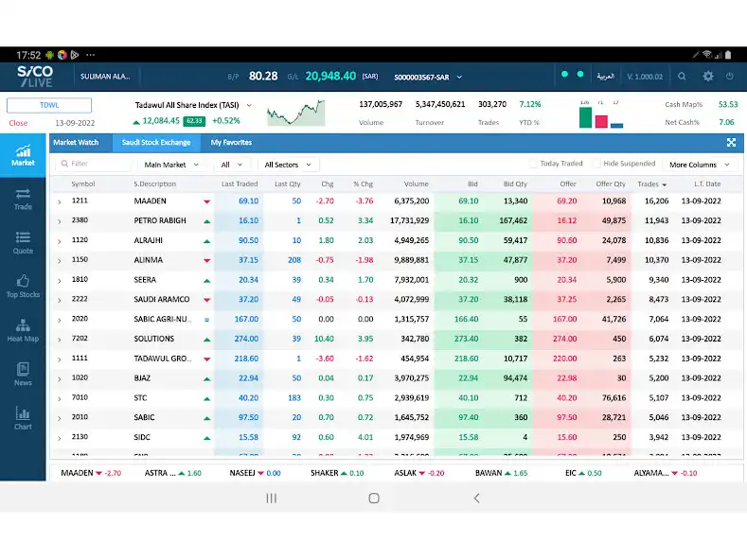Open the Quote panel icon

point(23,242)
